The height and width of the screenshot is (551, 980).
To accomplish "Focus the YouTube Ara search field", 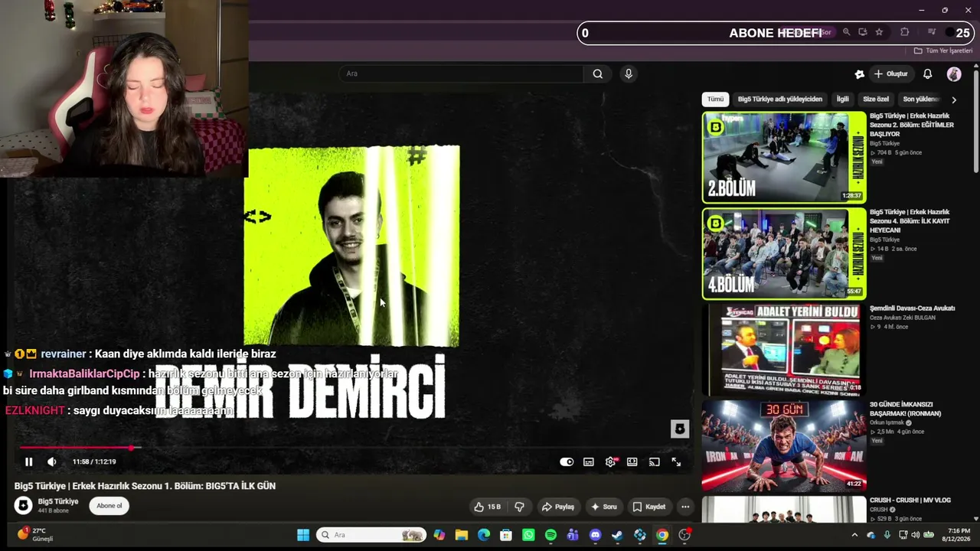I will pos(461,73).
